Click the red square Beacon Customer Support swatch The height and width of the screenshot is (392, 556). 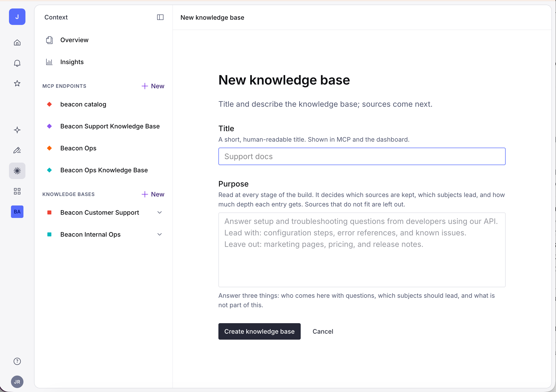[49, 212]
